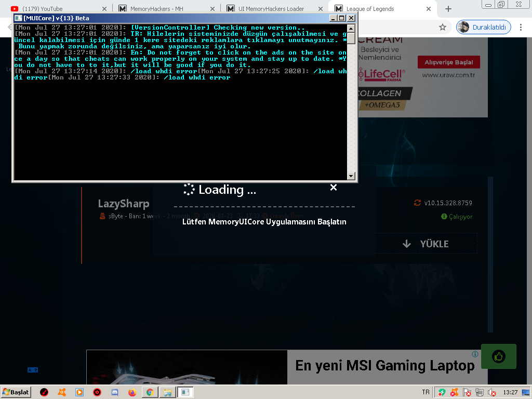Click the MSI laptop ad image
This screenshot has width=532, height=399.
click(x=187, y=367)
